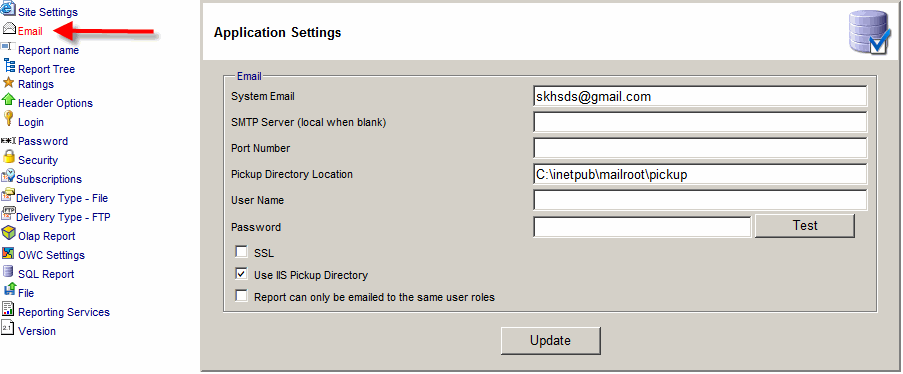Select the Pickup Directory Location field

tap(700, 174)
